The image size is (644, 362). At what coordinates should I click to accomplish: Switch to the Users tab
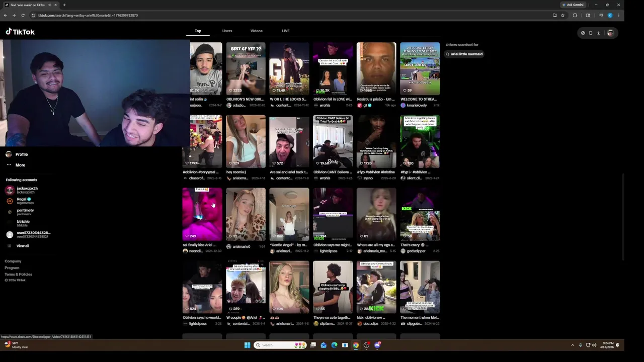[227, 31]
